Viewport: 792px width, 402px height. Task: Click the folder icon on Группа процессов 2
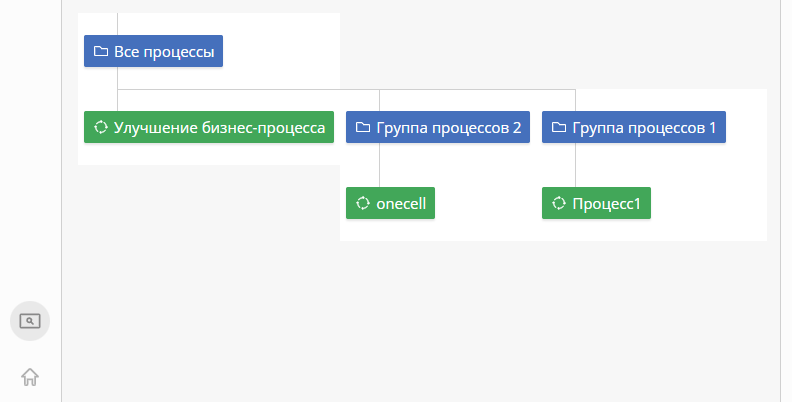[x=363, y=127]
